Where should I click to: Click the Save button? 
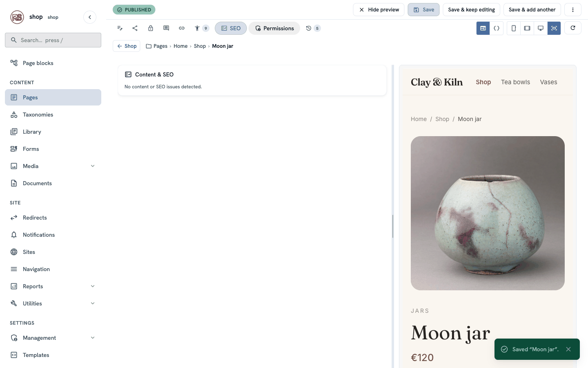(x=423, y=10)
